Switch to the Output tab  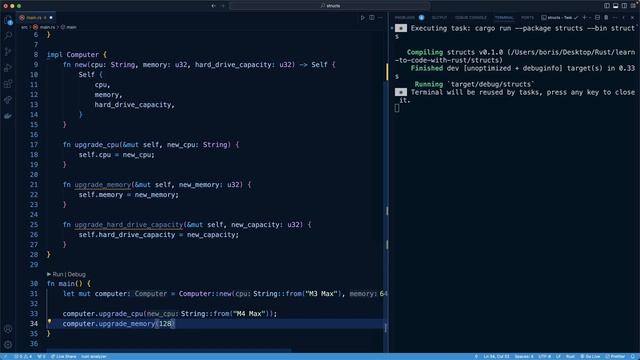point(440,18)
